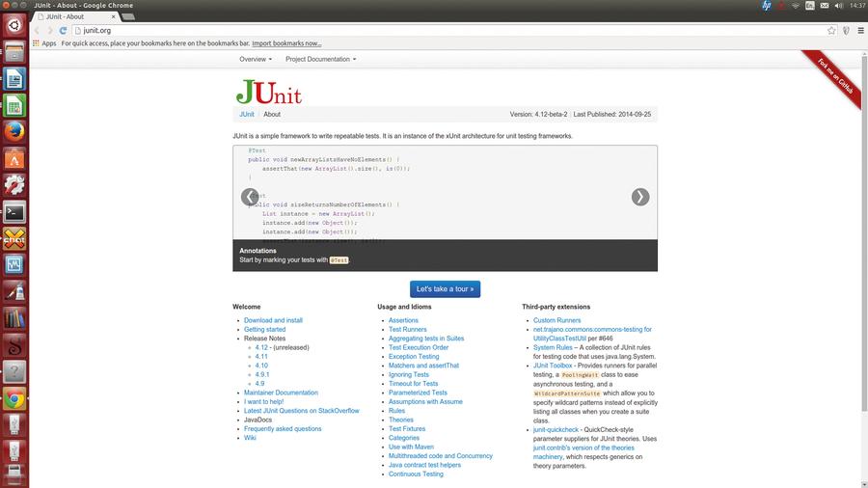Viewport: 868px width, 488px height.
Task: Open the mail envelope indicator
Action: pos(825,6)
